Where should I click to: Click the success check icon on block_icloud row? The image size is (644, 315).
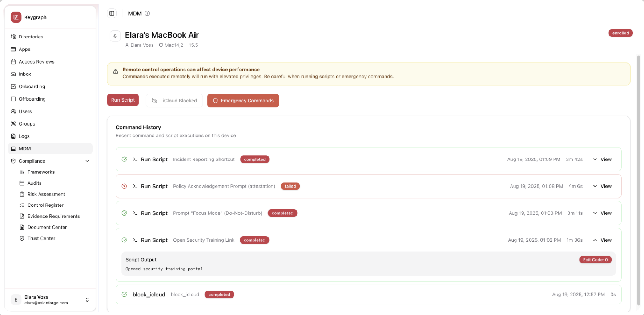[x=124, y=295]
